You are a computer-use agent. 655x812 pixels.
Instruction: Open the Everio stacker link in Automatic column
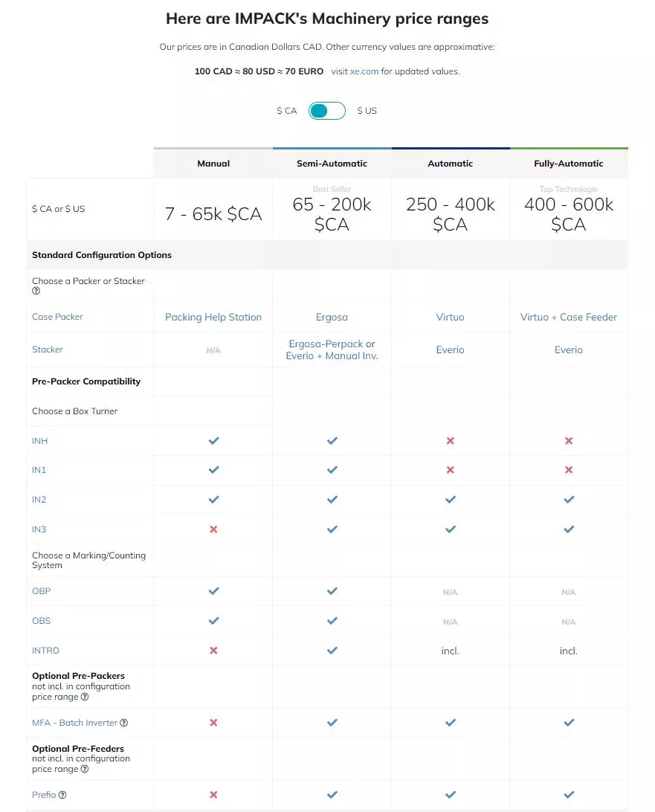tap(450, 349)
